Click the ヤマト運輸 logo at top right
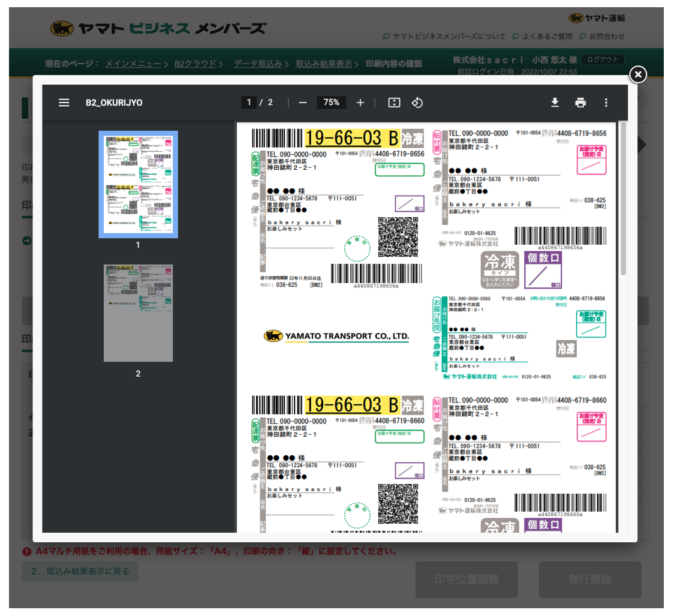Image resolution: width=674 pixels, height=616 pixels. [597, 18]
